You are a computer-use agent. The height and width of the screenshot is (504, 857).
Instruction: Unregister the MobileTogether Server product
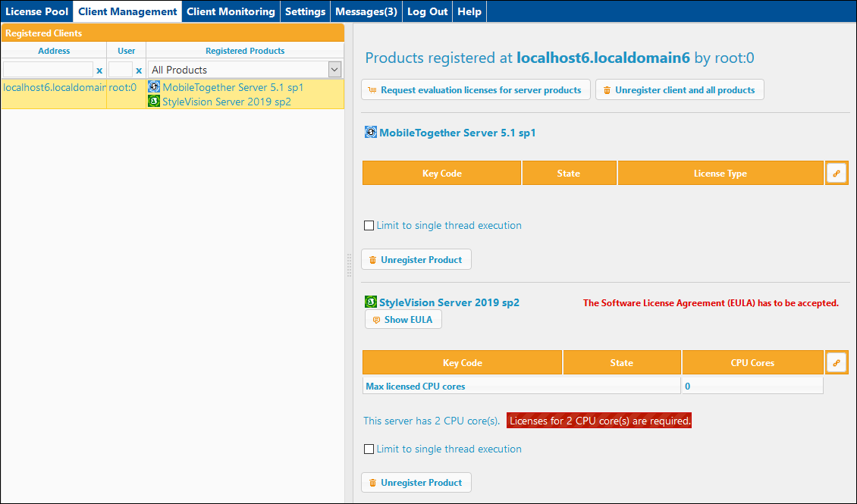416,259
